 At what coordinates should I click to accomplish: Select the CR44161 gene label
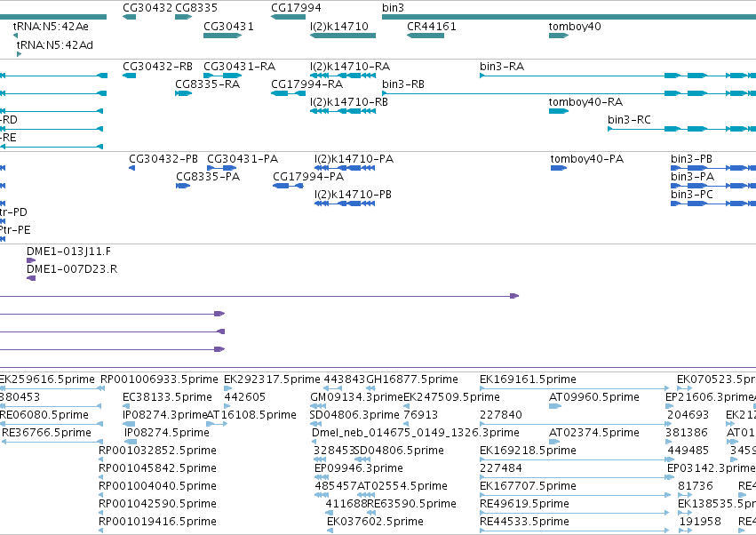[432, 27]
